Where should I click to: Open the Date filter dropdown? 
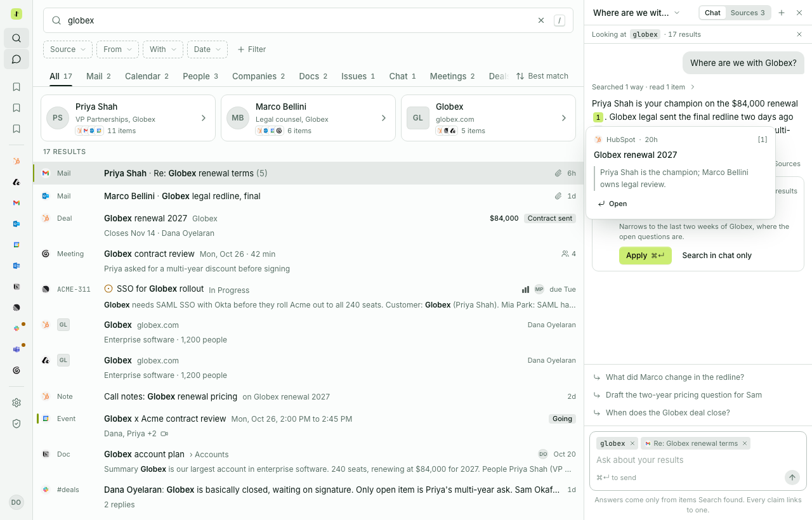click(x=207, y=49)
